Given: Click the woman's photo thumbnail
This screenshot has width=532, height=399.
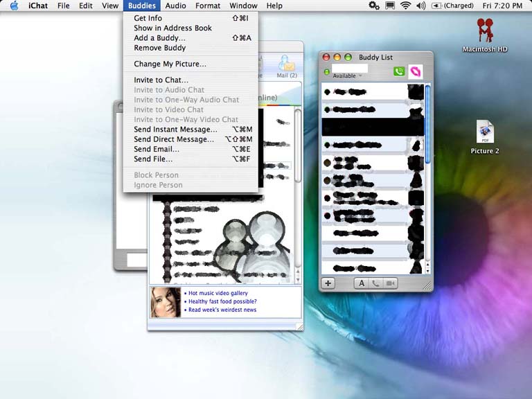Looking at the screenshot, I should (x=166, y=302).
